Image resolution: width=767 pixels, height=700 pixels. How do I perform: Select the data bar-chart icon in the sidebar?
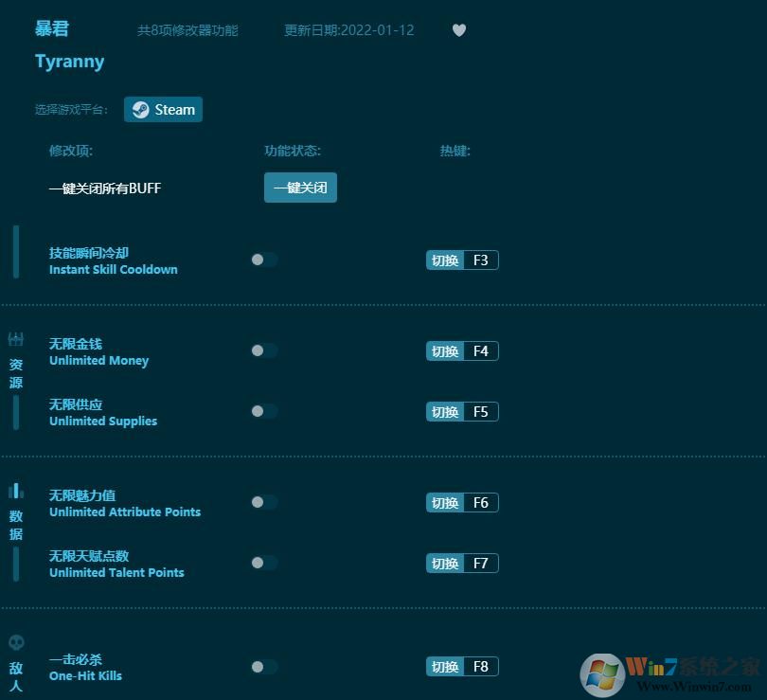[15, 491]
